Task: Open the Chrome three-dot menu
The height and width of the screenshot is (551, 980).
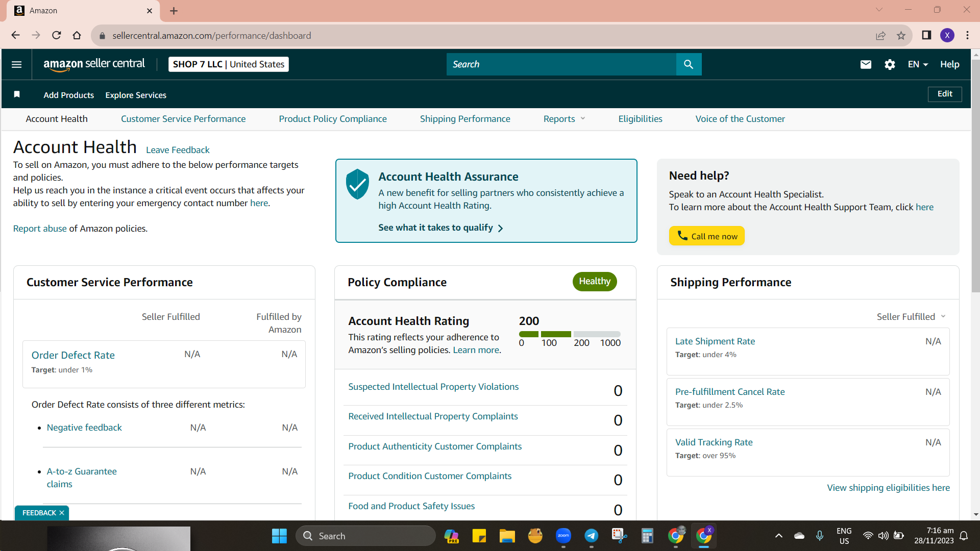Action: (967, 35)
